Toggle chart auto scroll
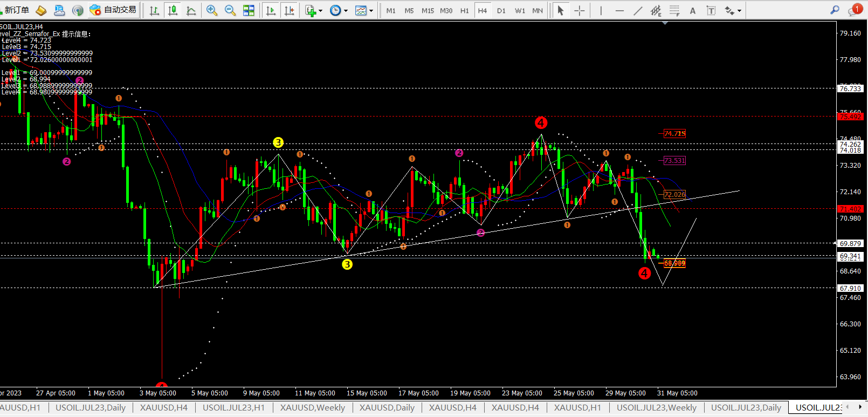 tap(271, 10)
